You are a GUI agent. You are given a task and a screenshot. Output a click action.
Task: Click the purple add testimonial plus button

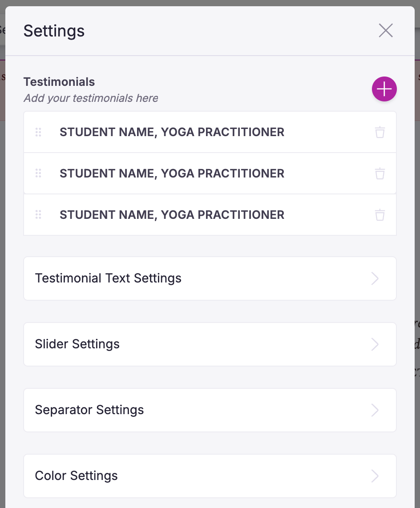384,89
